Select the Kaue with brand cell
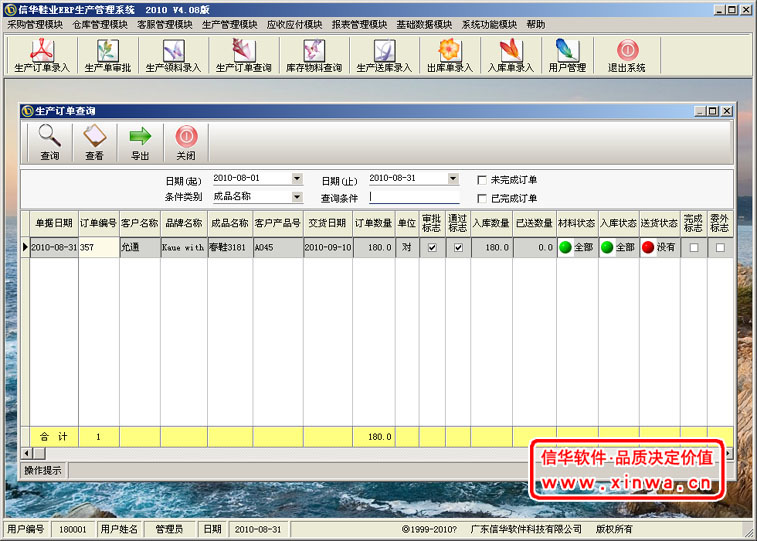The image size is (757, 541). click(184, 248)
